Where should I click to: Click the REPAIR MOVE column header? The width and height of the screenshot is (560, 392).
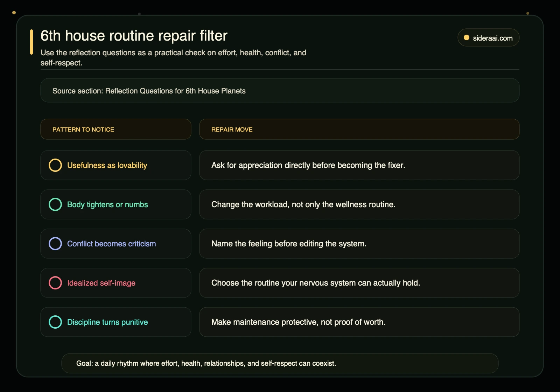pos(359,129)
